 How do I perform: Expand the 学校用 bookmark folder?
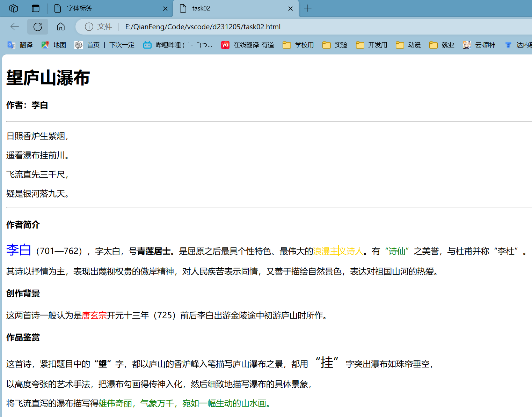[x=298, y=45]
